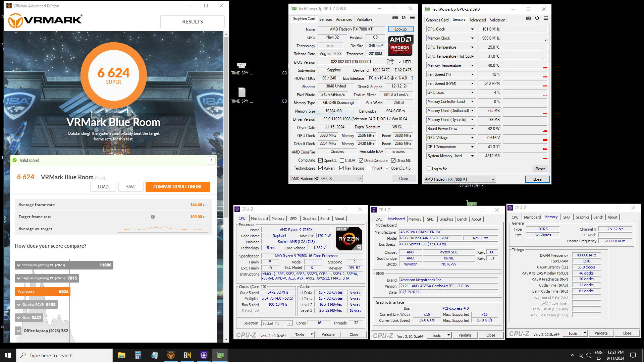
Task: Click the Average vs. target frame rate graph
Action: click(x=163, y=229)
